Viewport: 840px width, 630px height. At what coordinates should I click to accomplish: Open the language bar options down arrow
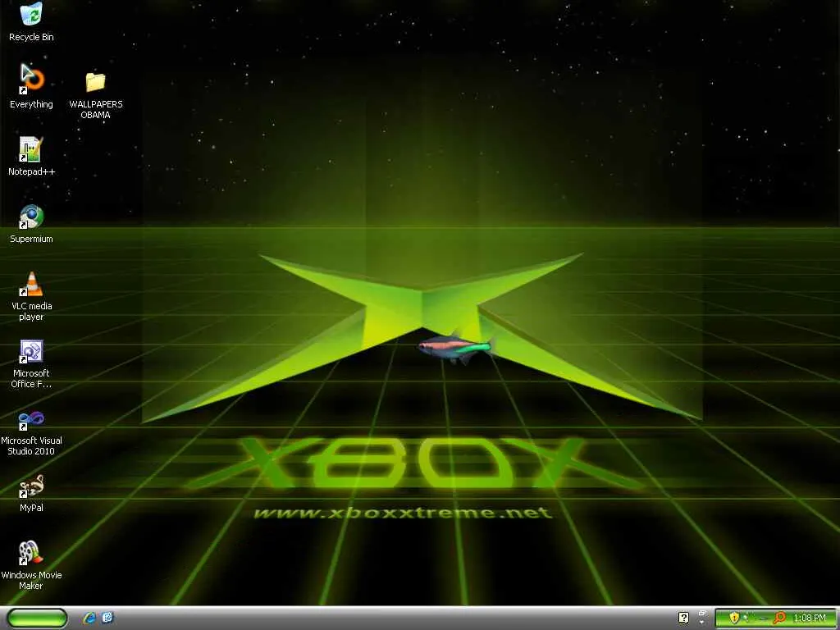(702, 623)
